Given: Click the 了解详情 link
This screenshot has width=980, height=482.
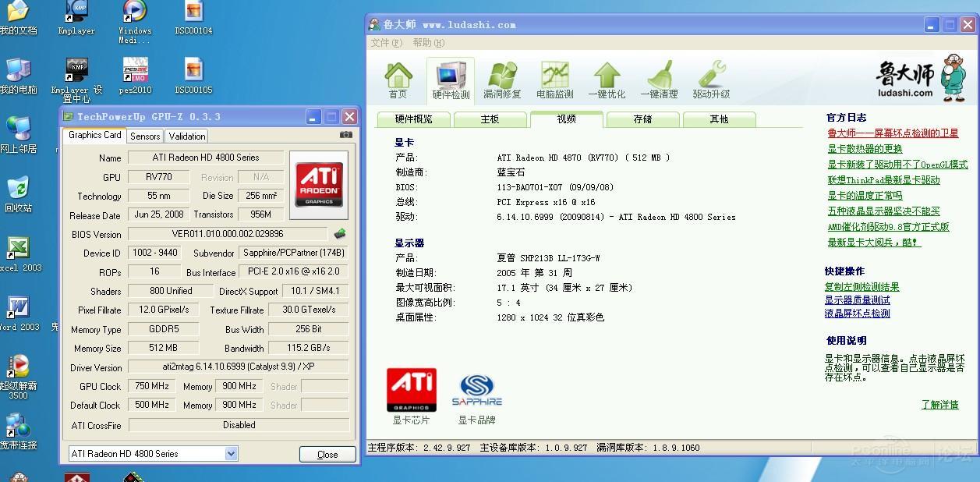Looking at the screenshot, I should pos(939,405).
